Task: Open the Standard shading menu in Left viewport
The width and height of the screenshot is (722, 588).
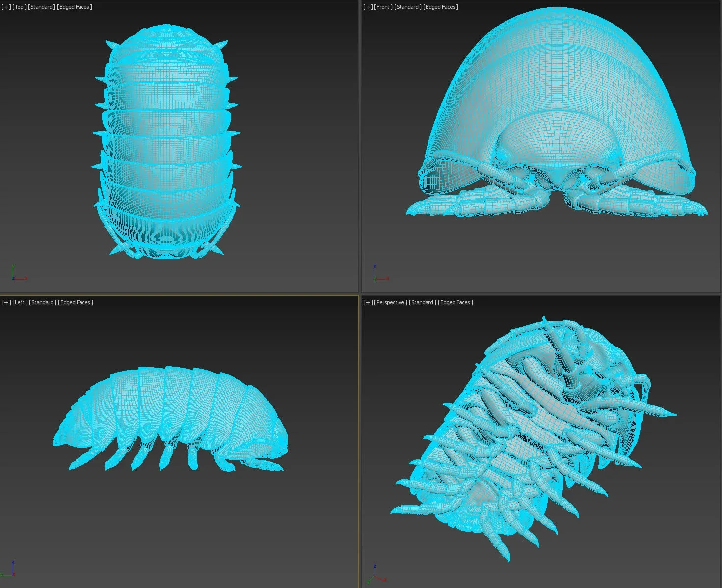Action: (x=42, y=302)
